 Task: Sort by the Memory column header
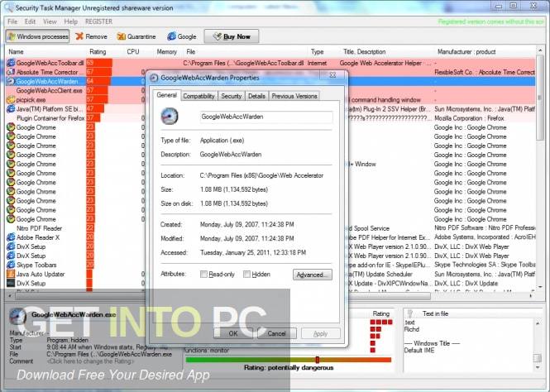tap(166, 51)
